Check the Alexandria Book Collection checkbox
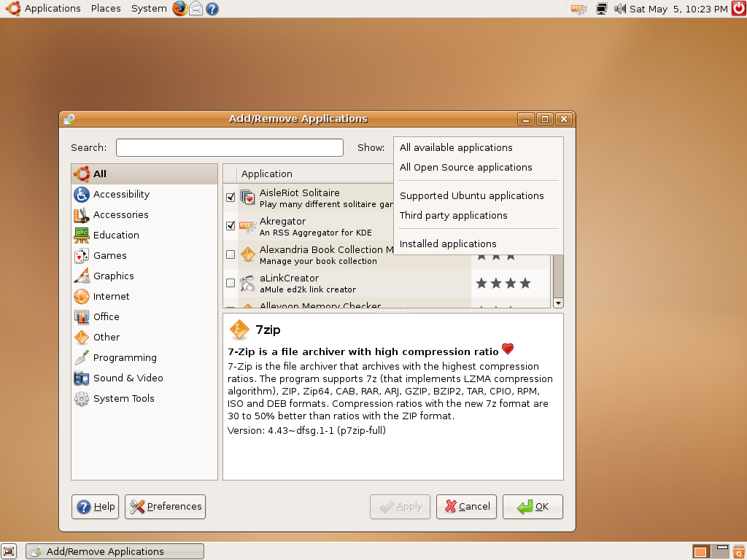747x560 pixels. (231, 254)
